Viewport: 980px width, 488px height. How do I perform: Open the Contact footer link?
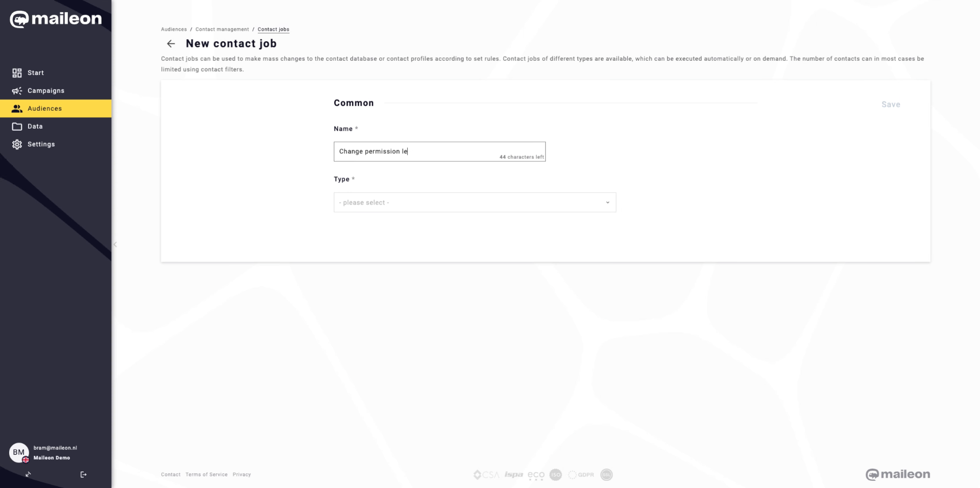point(170,475)
